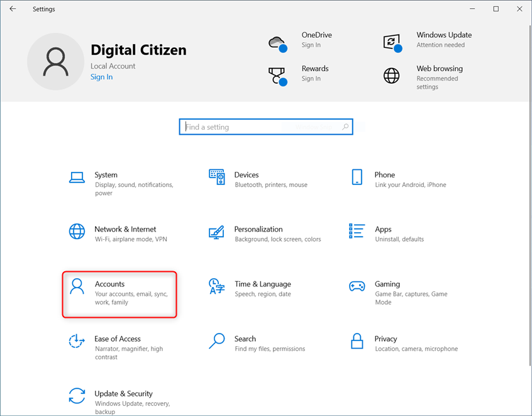Click Windows Update Attention needed text
Viewport: 532px width, 416px height.
click(x=440, y=45)
